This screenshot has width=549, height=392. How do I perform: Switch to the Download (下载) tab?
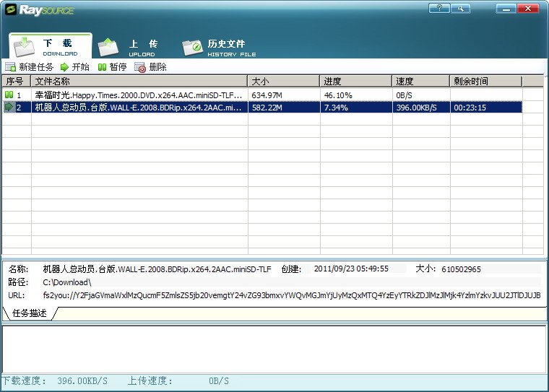point(51,47)
